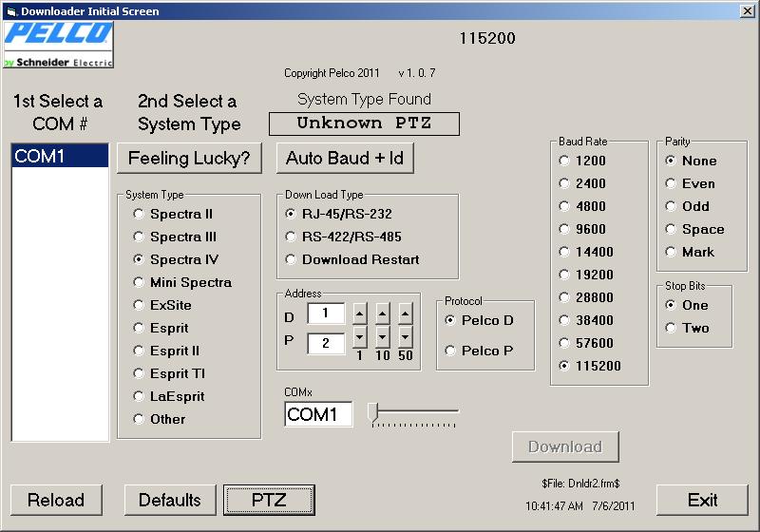760x532 pixels.
Task: Select Spectra II system type
Action: pyautogui.click(x=173, y=214)
